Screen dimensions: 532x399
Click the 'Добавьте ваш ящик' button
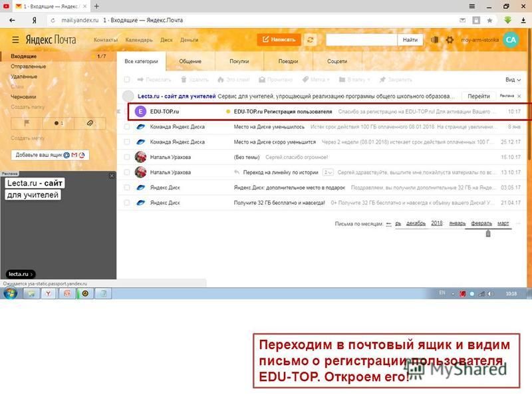50,155
